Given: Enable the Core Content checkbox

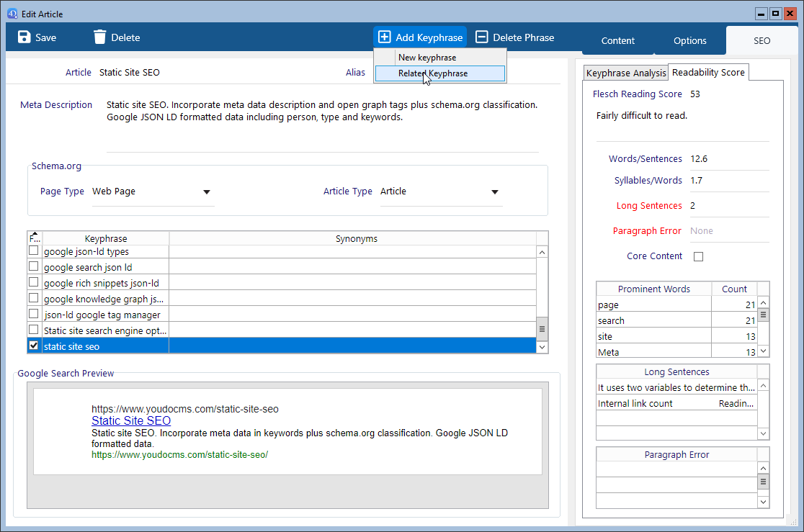Looking at the screenshot, I should click(x=698, y=256).
